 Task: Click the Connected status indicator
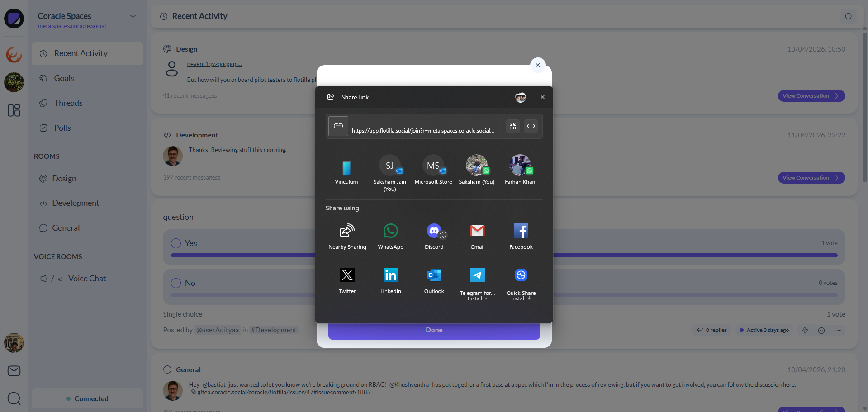pyautogui.click(x=87, y=399)
